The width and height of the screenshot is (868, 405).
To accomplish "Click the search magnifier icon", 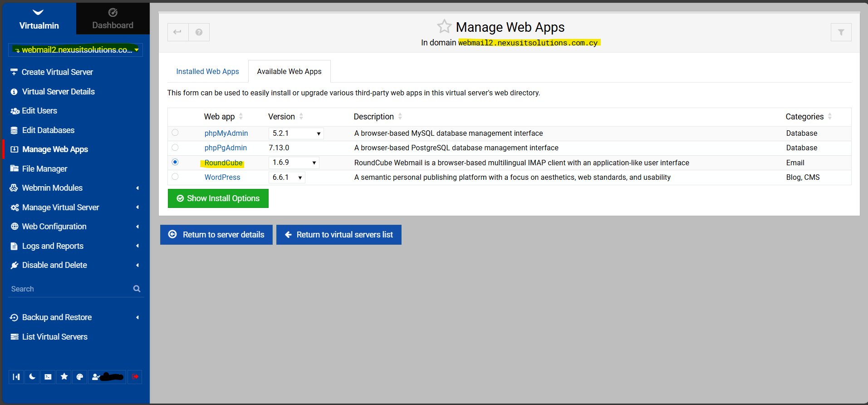I will [137, 289].
